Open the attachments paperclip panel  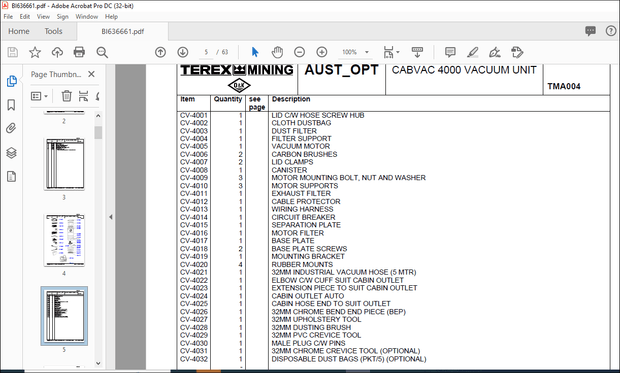11,129
